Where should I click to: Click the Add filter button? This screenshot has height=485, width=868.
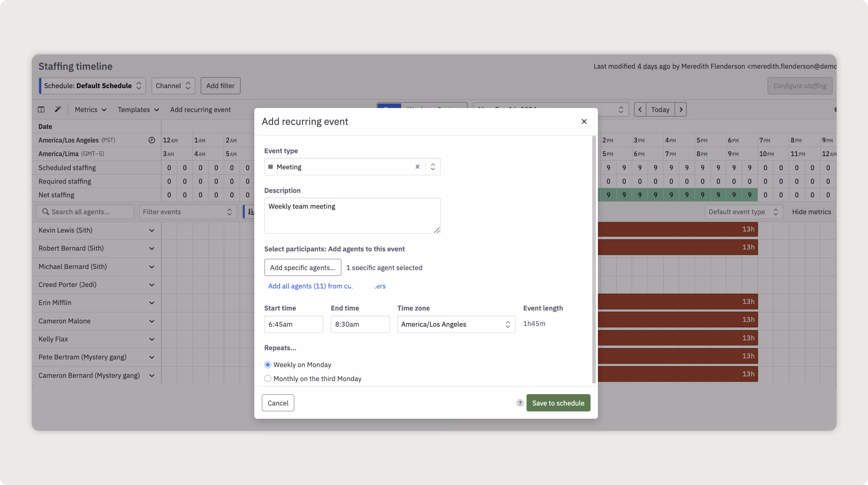click(x=220, y=86)
